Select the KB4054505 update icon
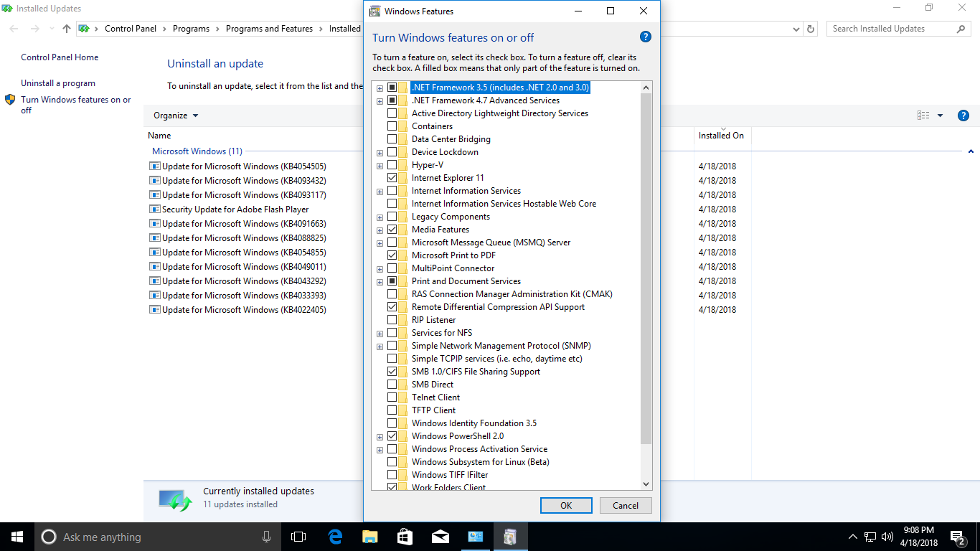Screen dimensions: 980x551 tap(154, 166)
